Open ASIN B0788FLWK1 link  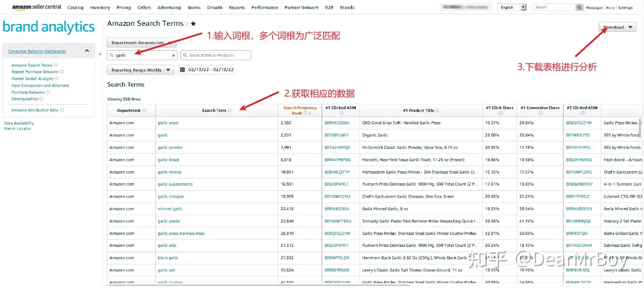337,135
